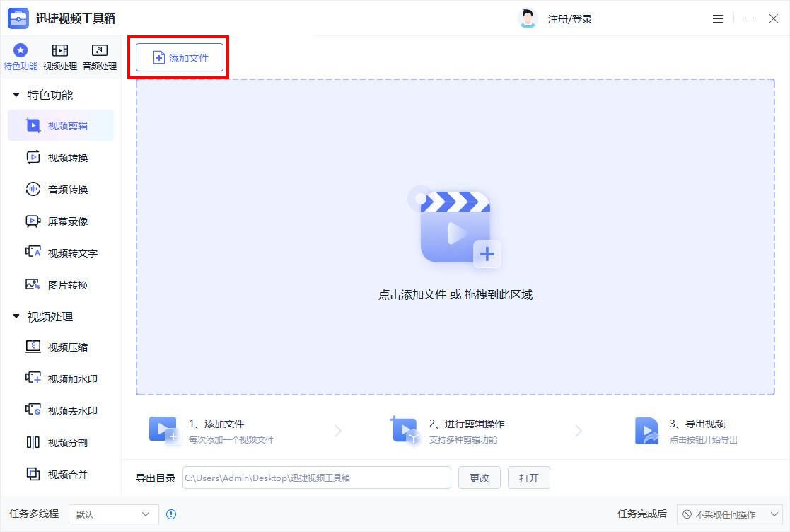The image size is (790, 532).
Task: Click the 点击按钮开始导出 hint text
Action: click(703, 440)
